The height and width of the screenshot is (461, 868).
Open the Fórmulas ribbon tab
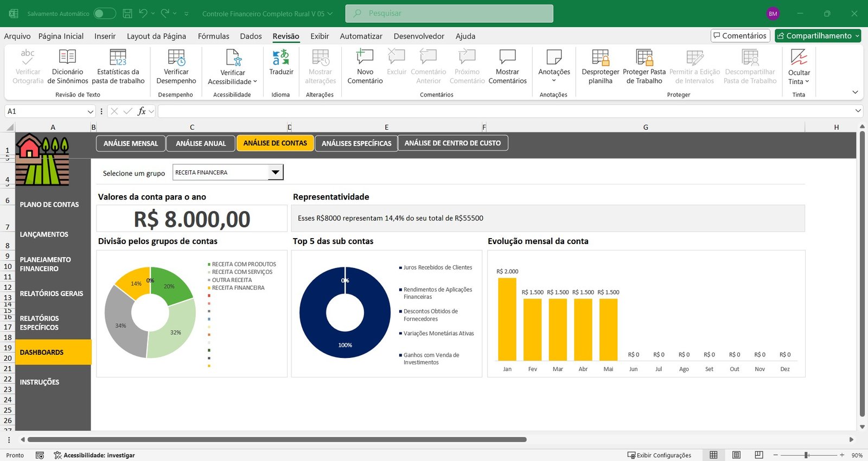point(213,36)
